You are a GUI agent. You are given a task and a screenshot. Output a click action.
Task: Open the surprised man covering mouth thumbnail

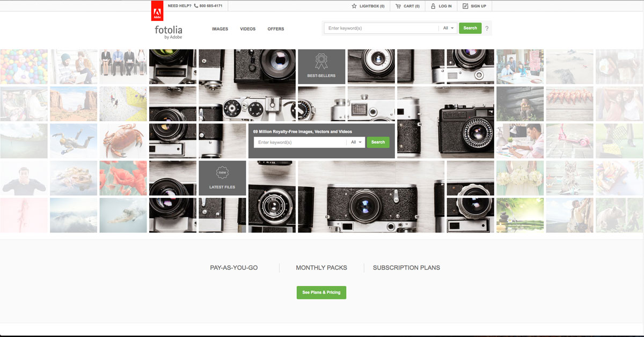(x=24, y=178)
